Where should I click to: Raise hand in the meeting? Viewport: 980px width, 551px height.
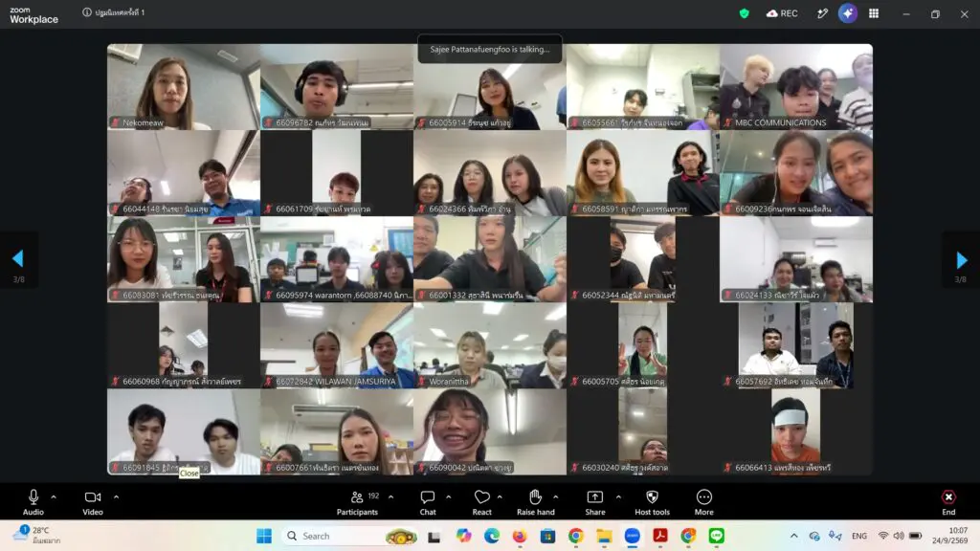click(x=536, y=503)
